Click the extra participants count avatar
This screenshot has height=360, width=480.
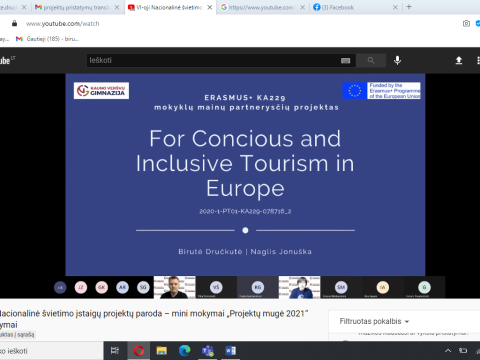[60, 287]
